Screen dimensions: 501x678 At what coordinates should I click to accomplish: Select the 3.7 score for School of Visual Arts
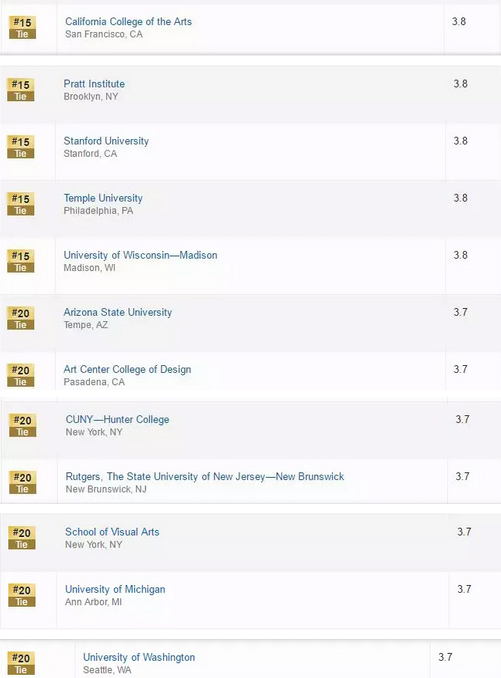pos(464,532)
